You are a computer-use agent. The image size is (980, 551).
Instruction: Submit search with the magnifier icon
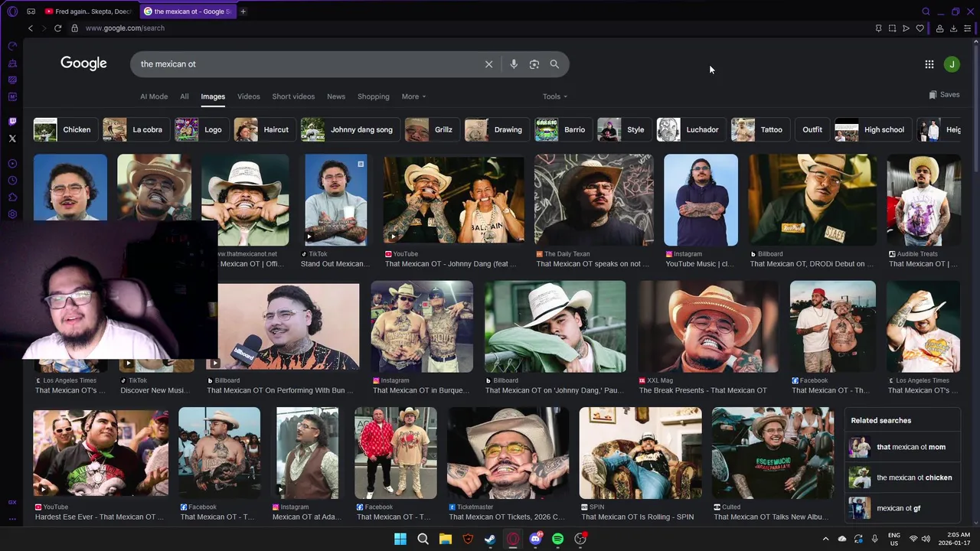point(554,64)
